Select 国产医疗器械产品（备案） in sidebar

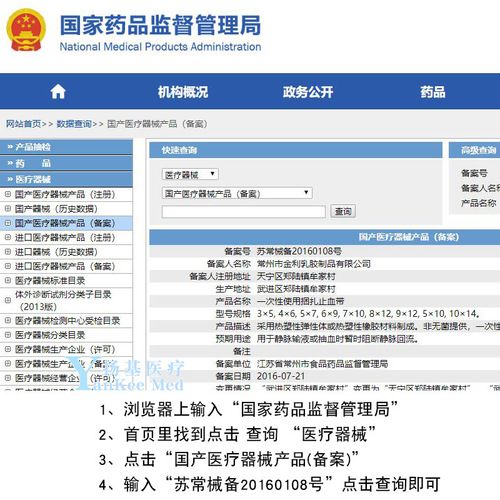pyautogui.click(x=65, y=223)
